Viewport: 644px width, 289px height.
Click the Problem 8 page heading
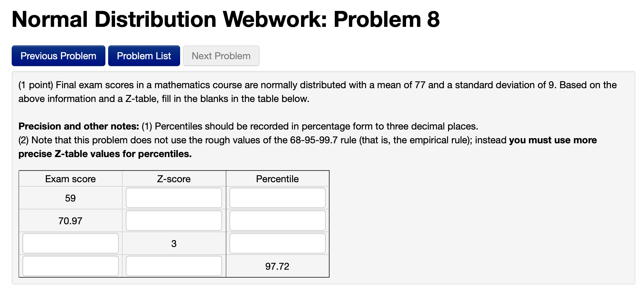pyautogui.click(x=226, y=20)
